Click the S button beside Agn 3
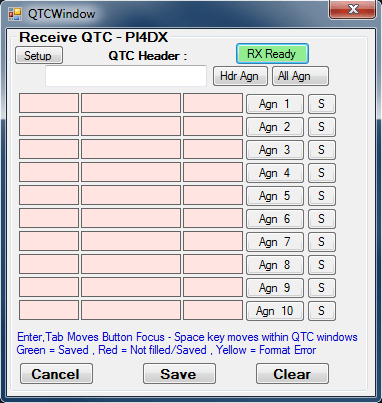 (x=322, y=150)
